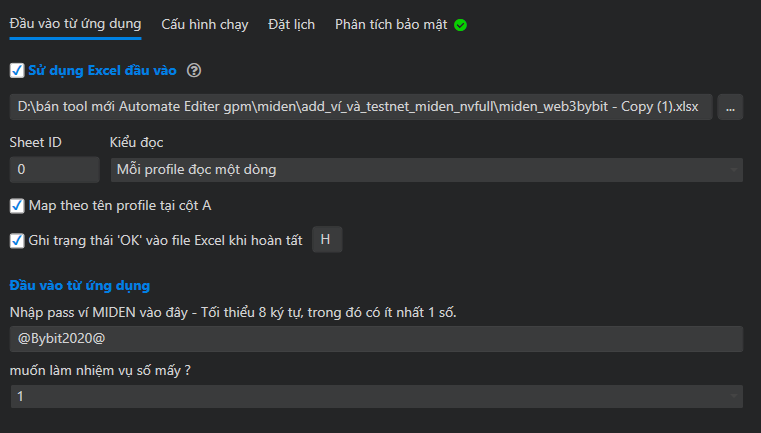Expand the mission number dropdown showing 1
The height and width of the screenshot is (433, 761).
click(x=376, y=397)
